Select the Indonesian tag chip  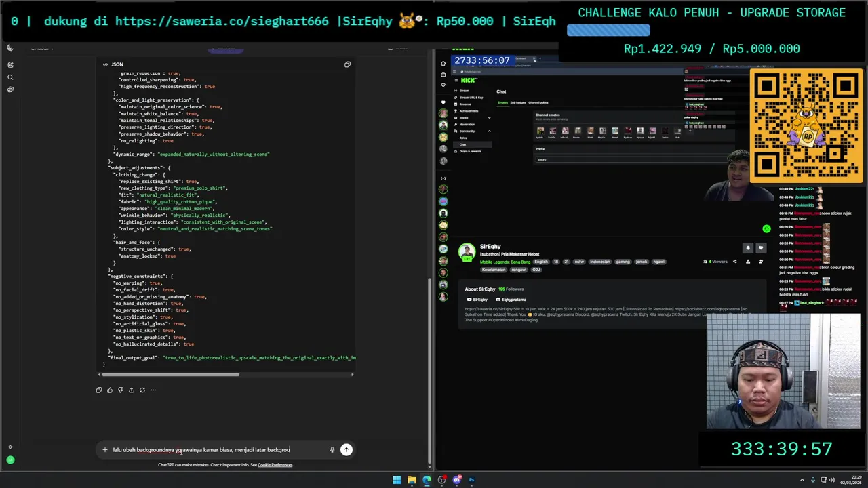(599, 262)
